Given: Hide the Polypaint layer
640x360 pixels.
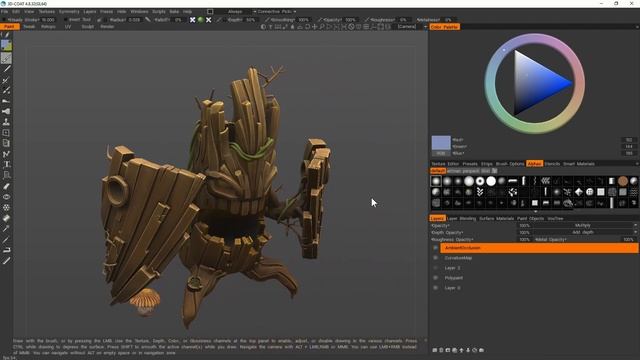Looking at the screenshot, I should coord(436,278).
